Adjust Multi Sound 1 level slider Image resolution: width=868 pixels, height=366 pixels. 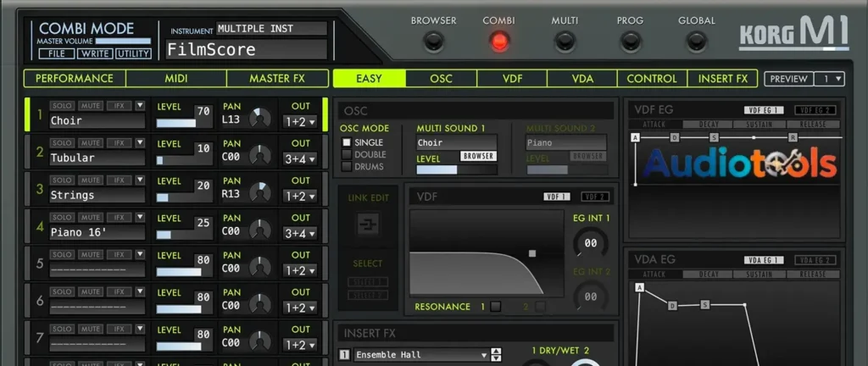coord(457,169)
